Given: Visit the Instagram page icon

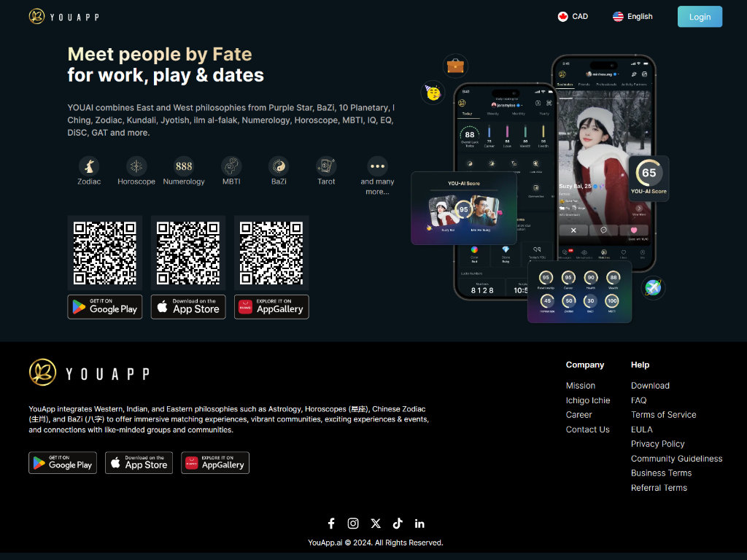Looking at the screenshot, I should tap(353, 524).
